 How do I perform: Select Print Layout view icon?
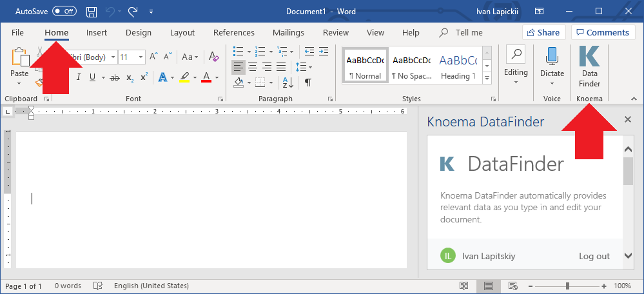[x=489, y=286]
